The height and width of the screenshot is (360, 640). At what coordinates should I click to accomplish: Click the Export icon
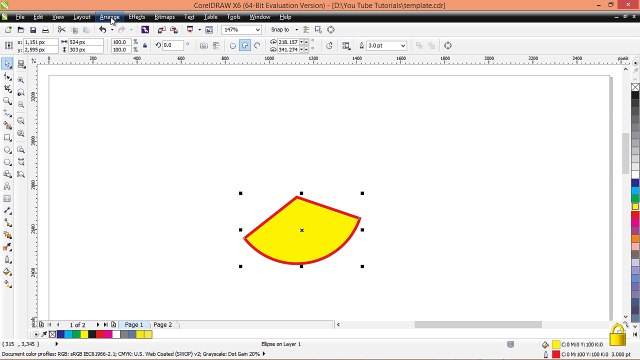(x=174, y=30)
